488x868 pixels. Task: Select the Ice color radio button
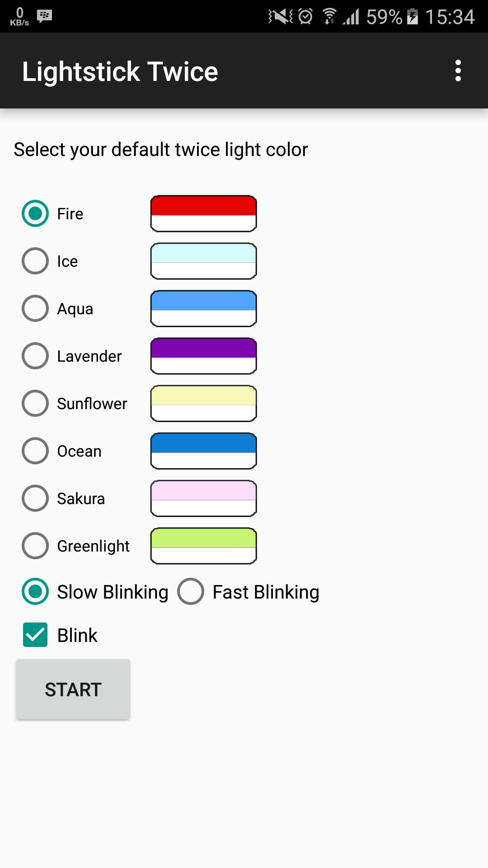[x=35, y=261]
